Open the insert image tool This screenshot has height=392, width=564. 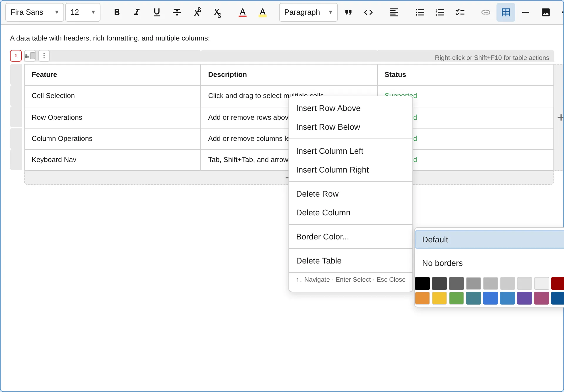pyautogui.click(x=546, y=12)
